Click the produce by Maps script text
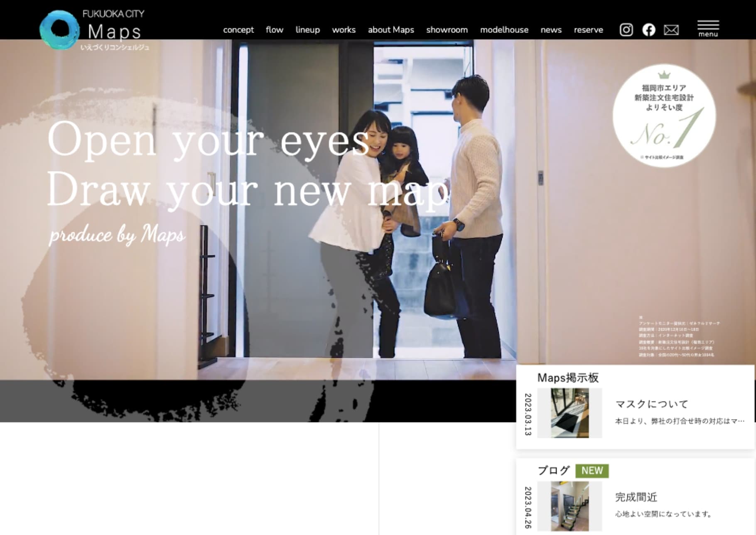 pos(117,235)
